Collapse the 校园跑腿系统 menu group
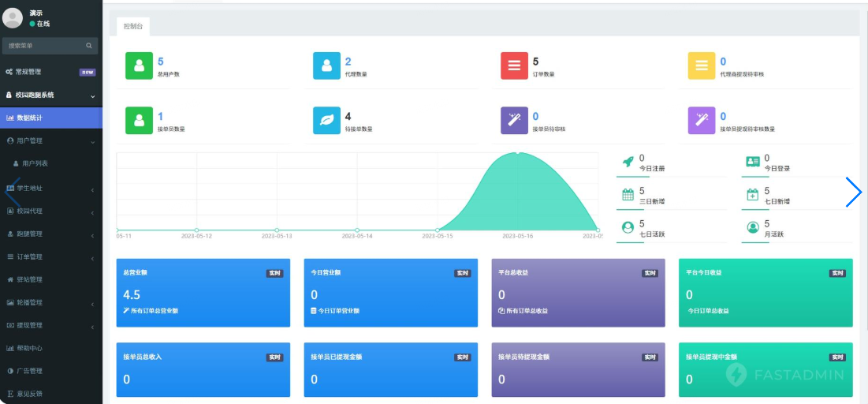 (92, 95)
